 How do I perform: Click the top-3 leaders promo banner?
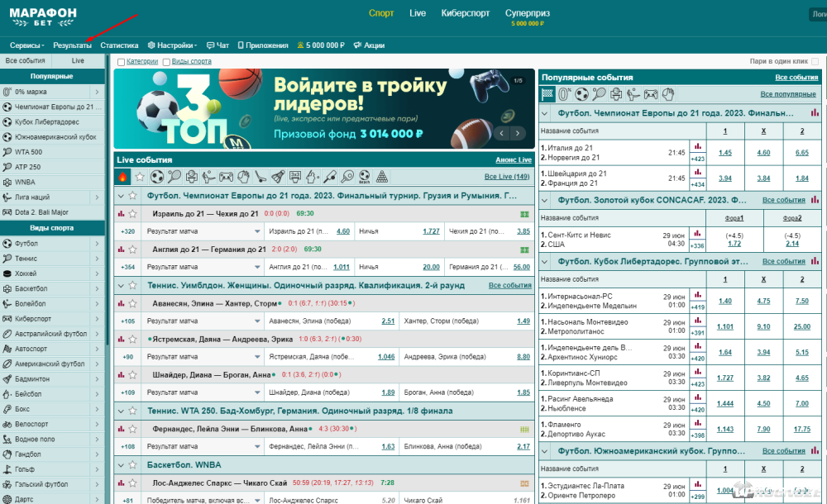(x=324, y=108)
